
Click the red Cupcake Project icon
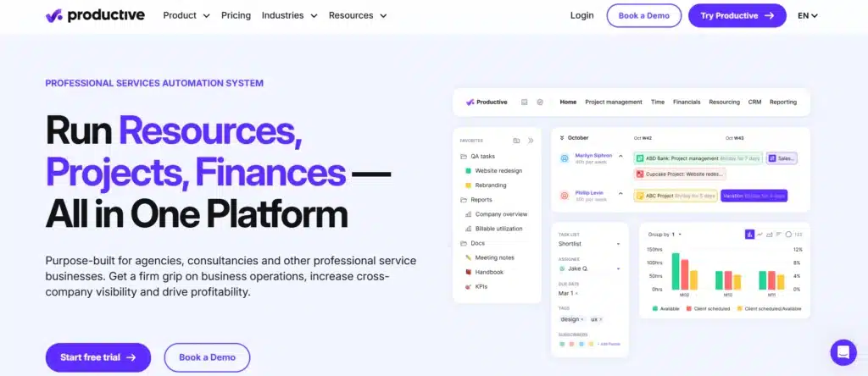coord(640,174)
